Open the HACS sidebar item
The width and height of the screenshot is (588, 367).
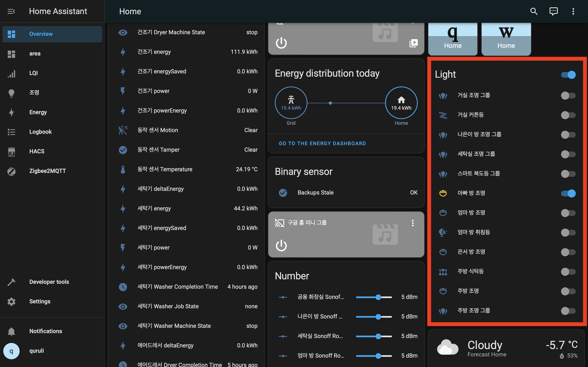(37, 151)
